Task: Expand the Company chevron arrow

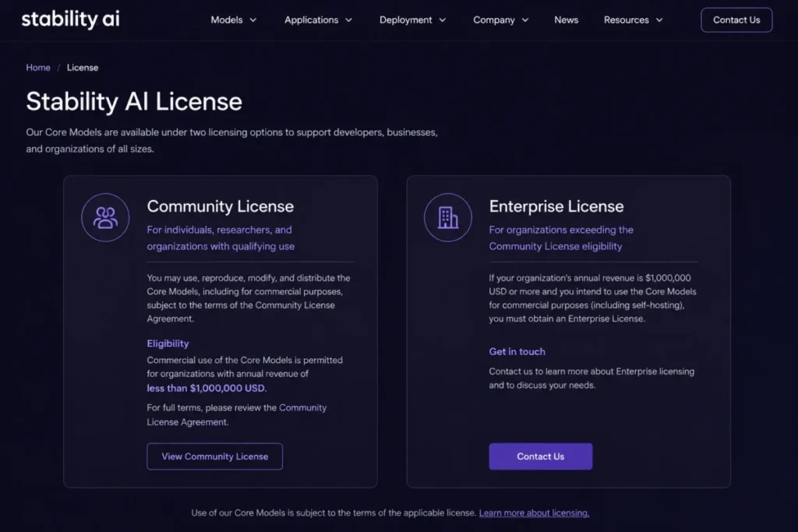Action: click(525, 20)
